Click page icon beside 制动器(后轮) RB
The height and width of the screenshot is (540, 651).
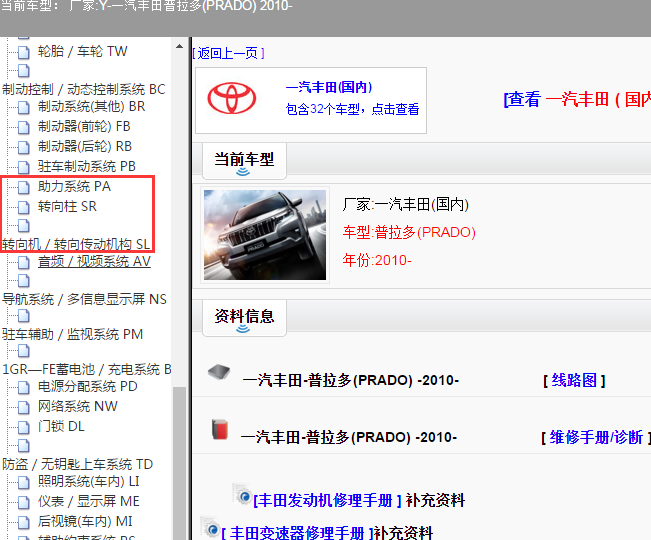[24, 147]
